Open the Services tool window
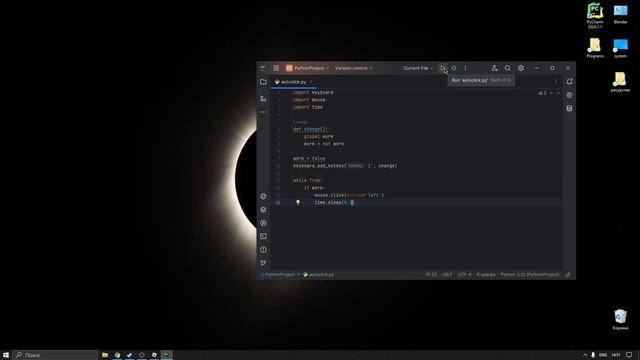Viewport: 640px width, 360px height. (263, 223)
